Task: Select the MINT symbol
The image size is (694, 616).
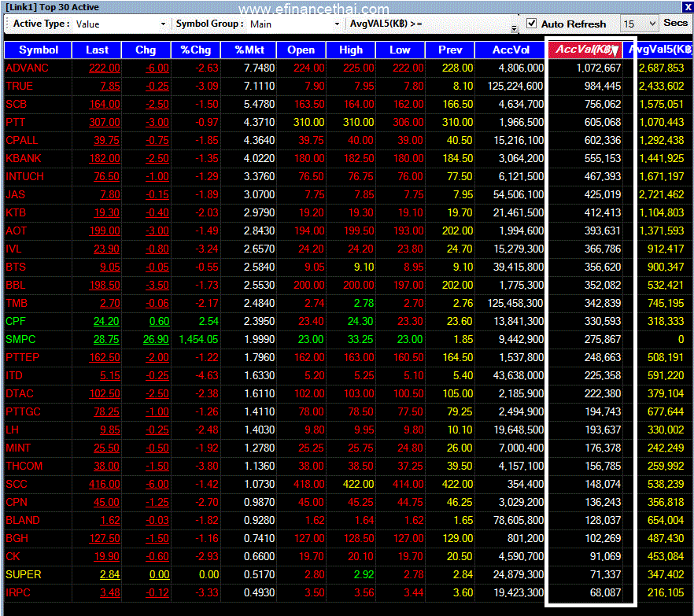Action: (18, 448)
